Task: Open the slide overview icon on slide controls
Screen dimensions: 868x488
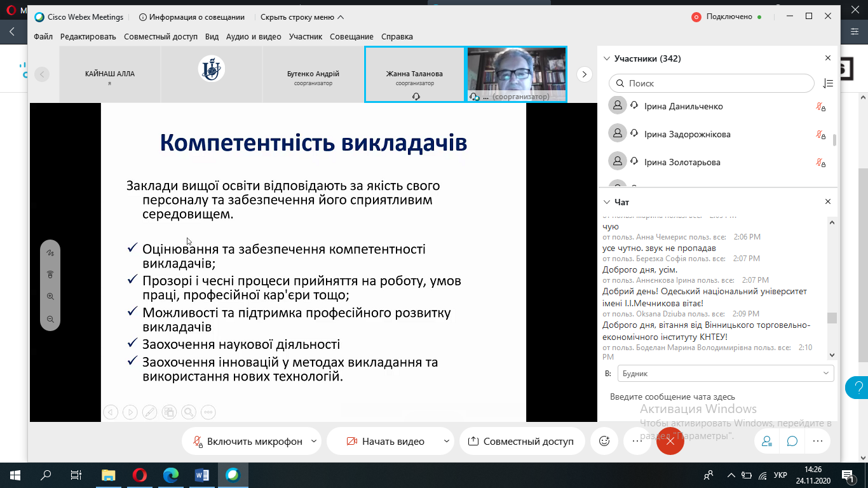Action: click(169, 412)
